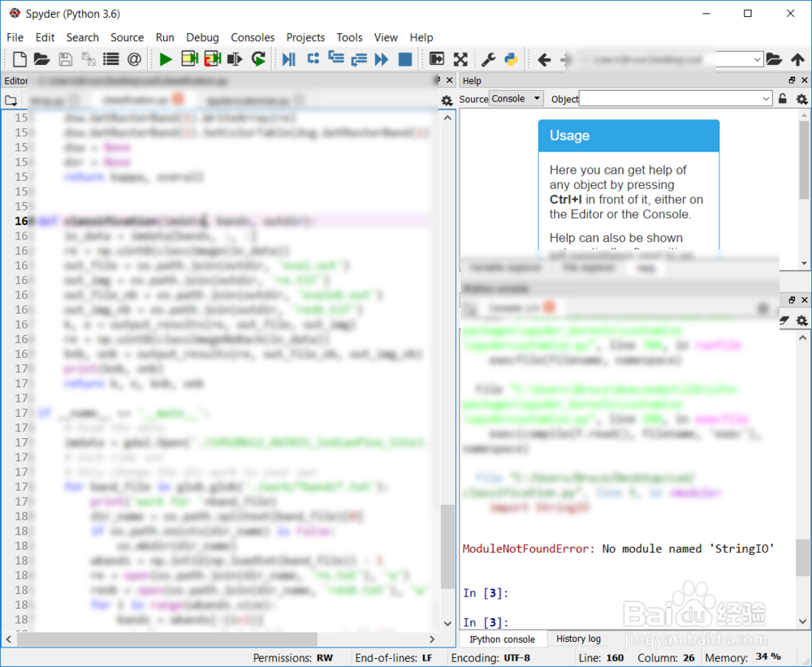The width and height of the screenshot is (812, 667).
Task: Save the current file
Action: (65, 59)
